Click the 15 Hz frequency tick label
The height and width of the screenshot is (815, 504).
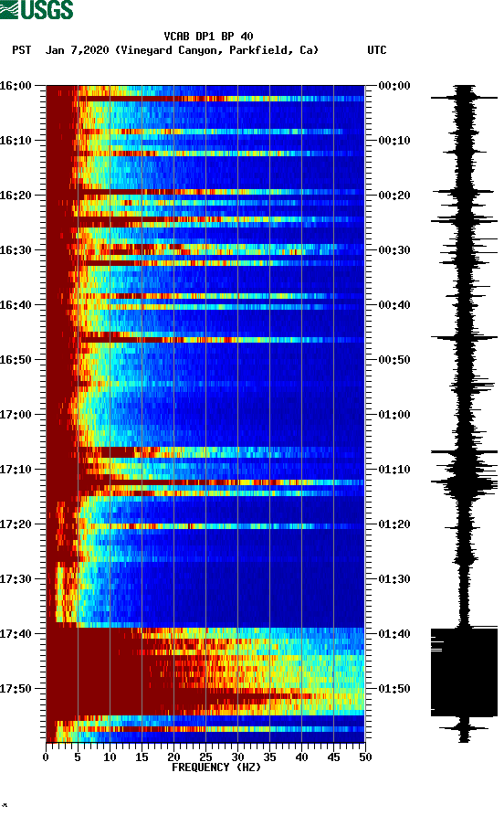coord(142,757)
